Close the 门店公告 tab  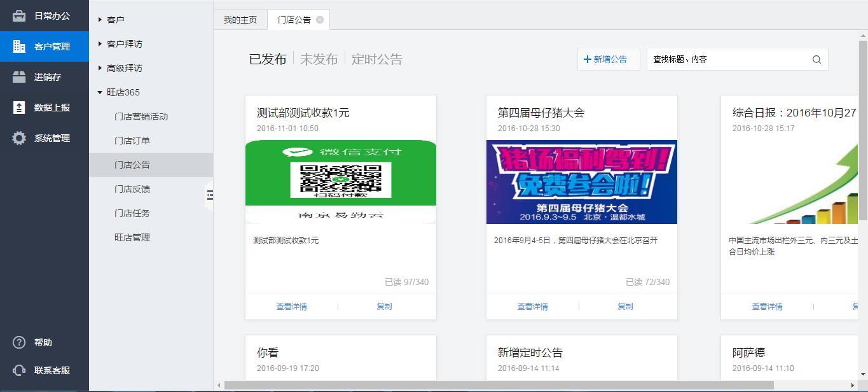coord(320,20)
